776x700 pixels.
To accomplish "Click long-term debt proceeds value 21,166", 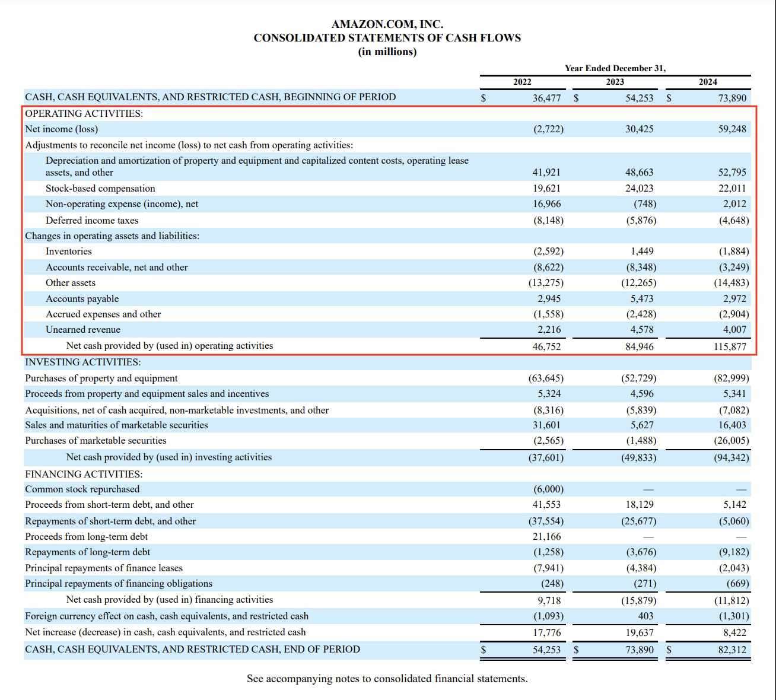I will coord(546,537).
